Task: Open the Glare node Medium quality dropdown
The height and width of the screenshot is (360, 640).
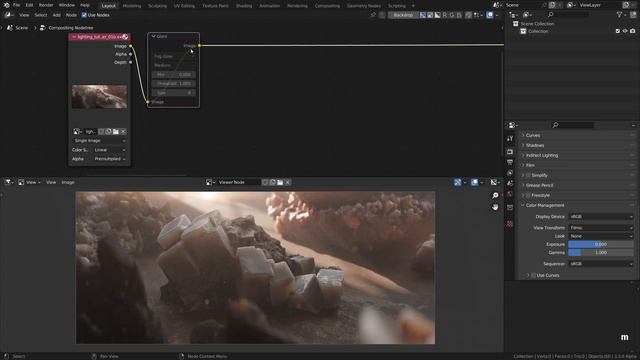Action: click(x=173, y=65)
